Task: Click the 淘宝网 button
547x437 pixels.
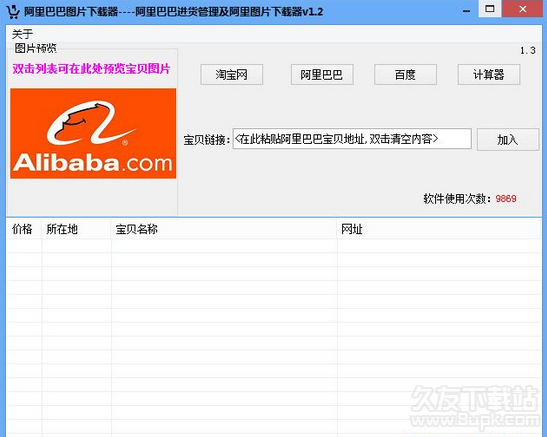Action: (232, 74)
